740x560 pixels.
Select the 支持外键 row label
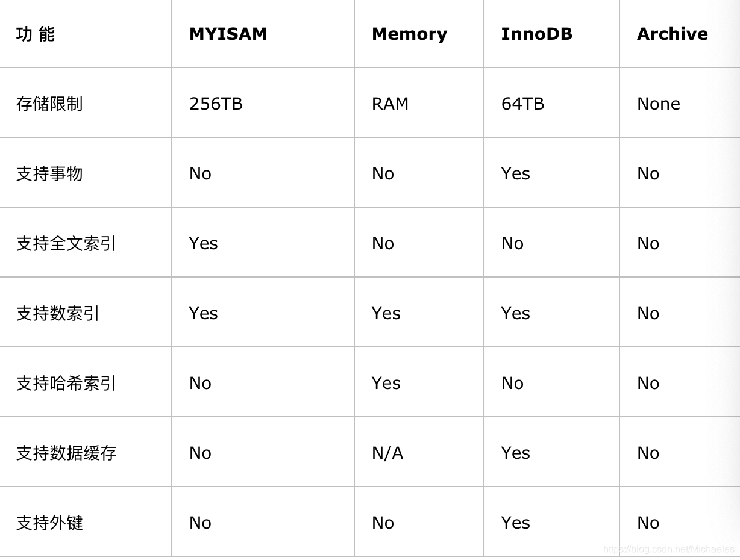49,523
